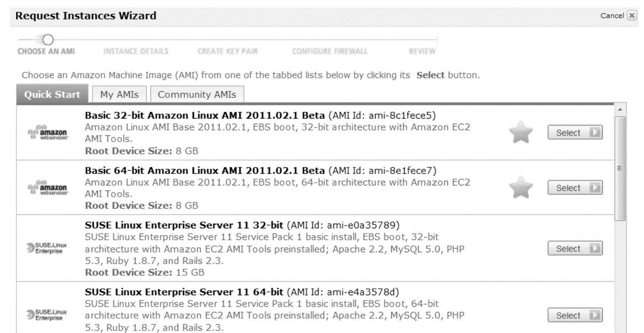Viewport: 644px width, 333px height.
Task: Click the wizard progress circle marker
Action: tap(48, 40)
